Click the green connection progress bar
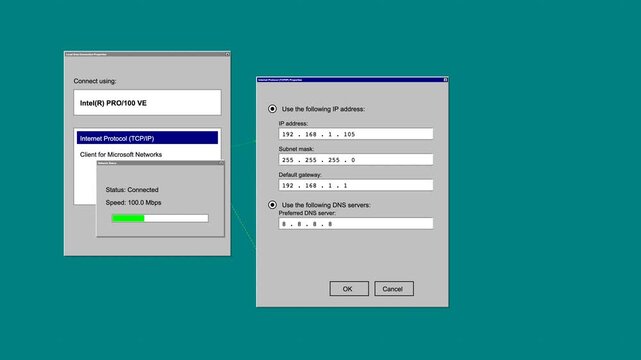641x360 pixels. tap(160, 218)
